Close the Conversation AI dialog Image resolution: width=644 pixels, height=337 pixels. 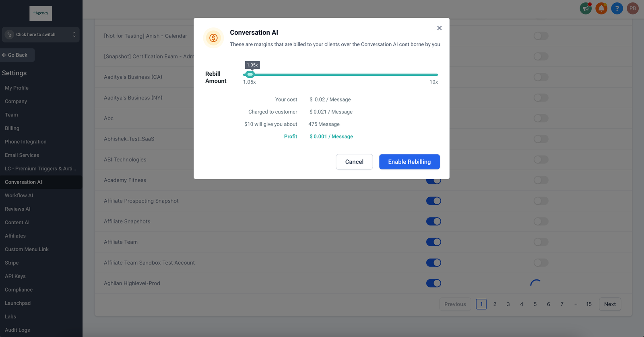[x=439, y=28]
